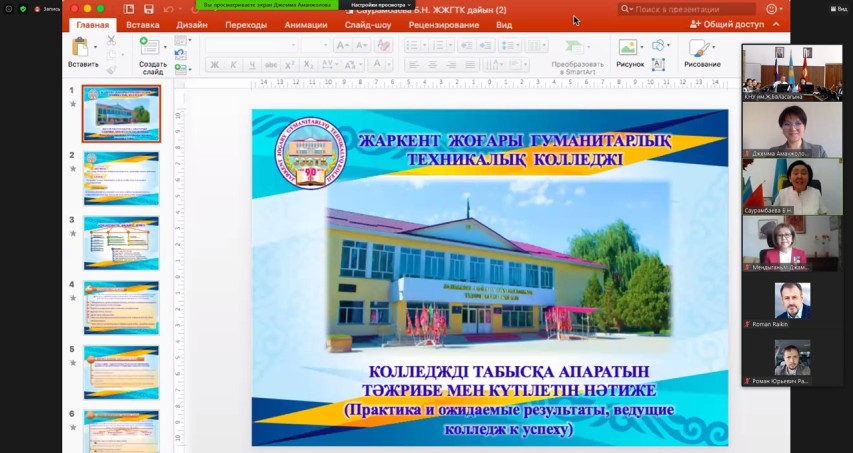
Task: Click the Shapes icon in ribbon
Action: (658, 46)
